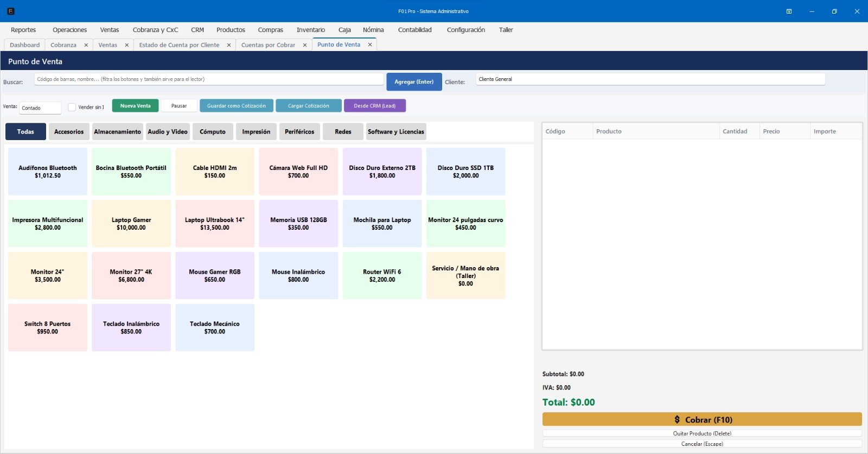Viewport: 868px width, 454px height.
Task: Open the Reportes menu
Action: click(23, 30)
